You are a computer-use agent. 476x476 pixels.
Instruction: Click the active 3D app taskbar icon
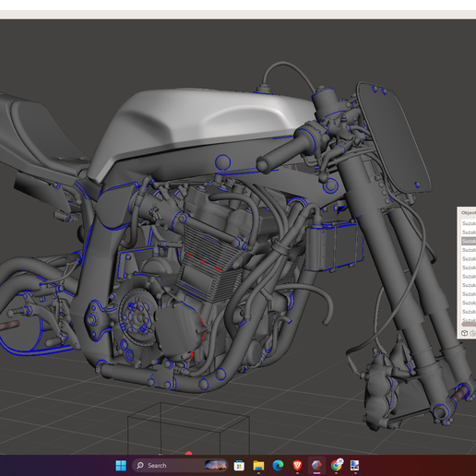pos(316,466)
